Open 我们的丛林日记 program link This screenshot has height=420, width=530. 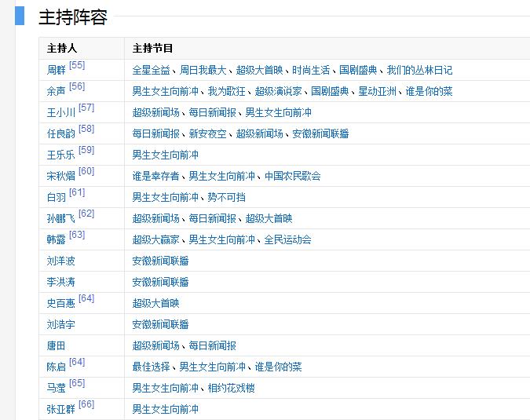pos(419,71)
